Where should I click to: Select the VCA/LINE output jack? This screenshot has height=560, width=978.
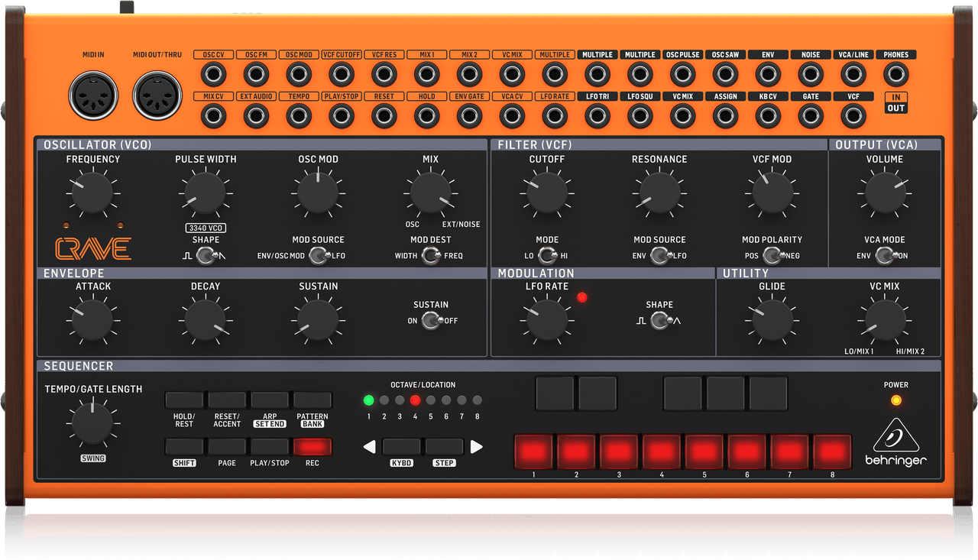(853, 74)
